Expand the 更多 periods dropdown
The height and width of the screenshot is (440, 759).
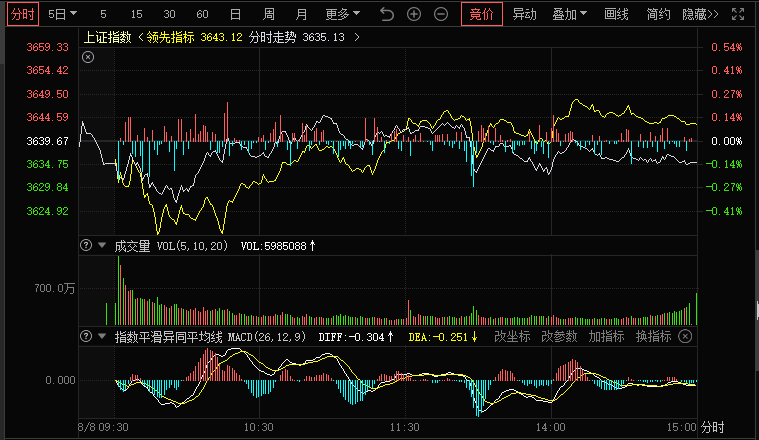click(343, 15)
